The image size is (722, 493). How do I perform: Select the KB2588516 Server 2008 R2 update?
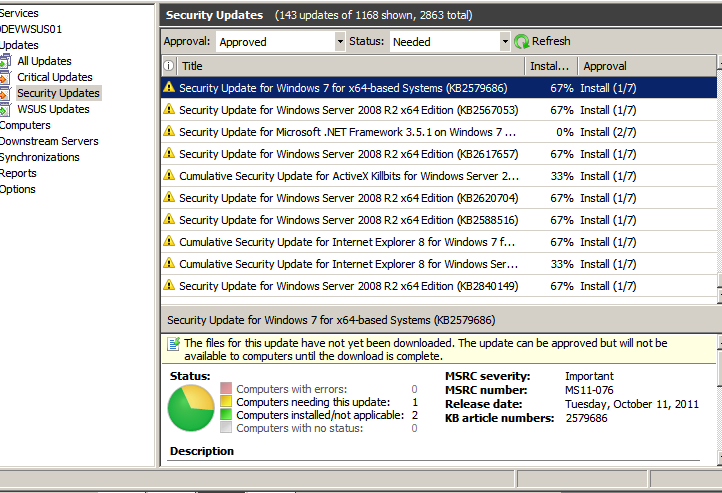439,220
